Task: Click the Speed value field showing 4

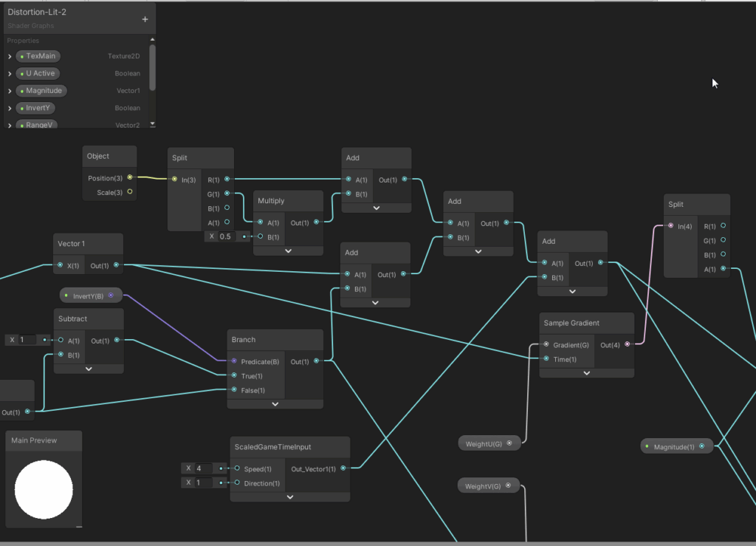Action: (203, 468)
